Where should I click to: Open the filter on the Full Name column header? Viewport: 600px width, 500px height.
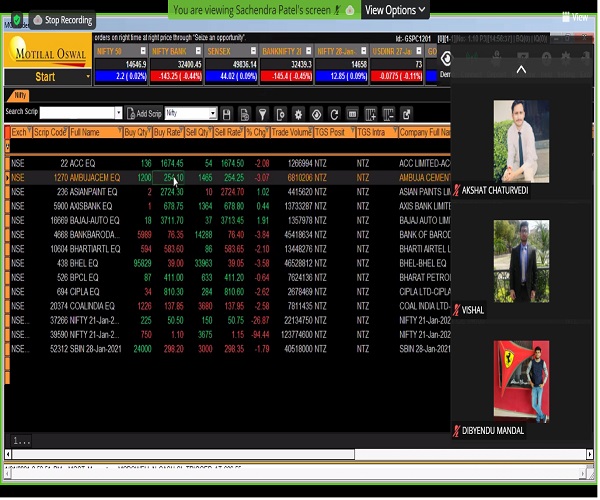[x=121, y=129]
